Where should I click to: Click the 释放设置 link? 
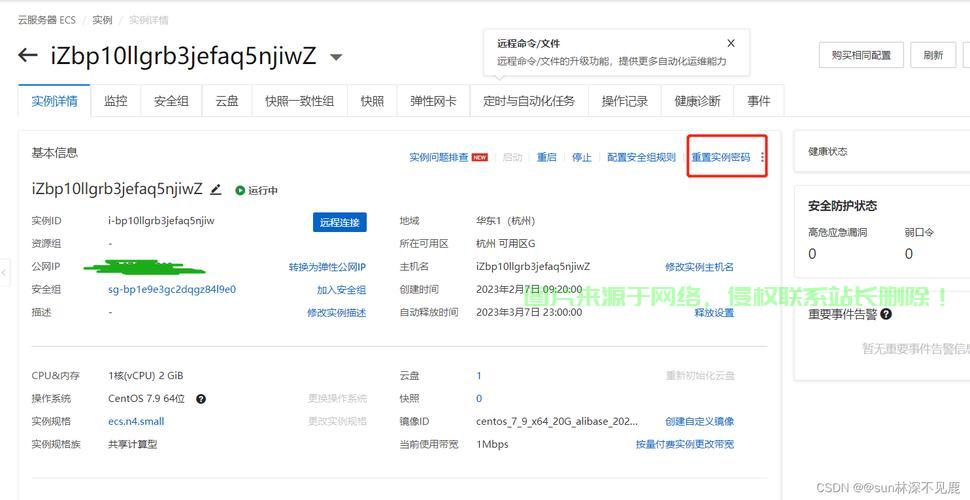[x=715, y=313]
